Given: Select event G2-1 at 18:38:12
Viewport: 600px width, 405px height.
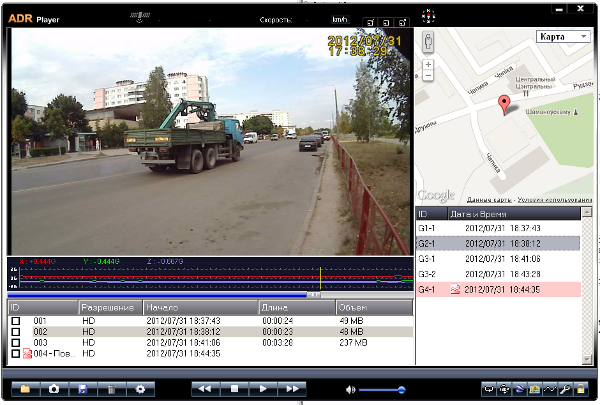Looking at the screenshot, I should [x=498, y=243].
